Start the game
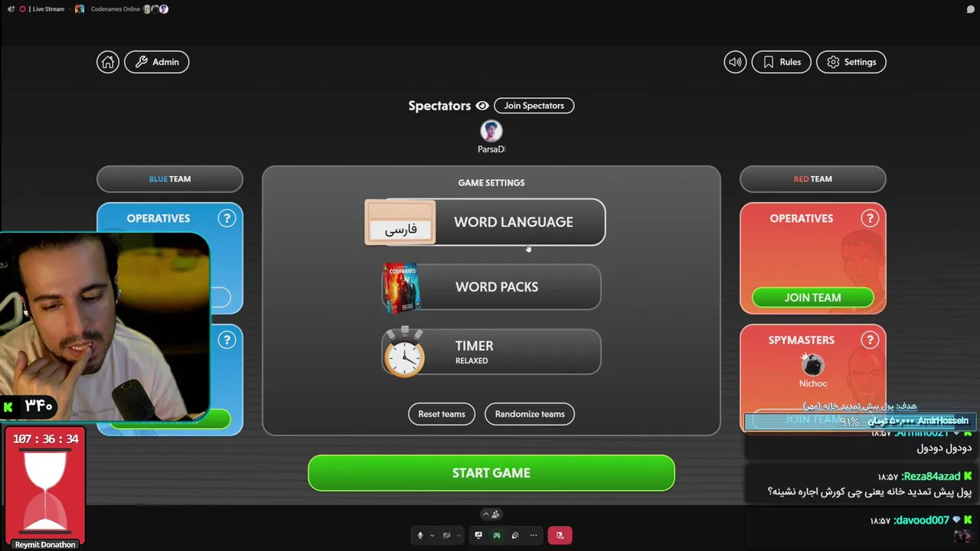 (492, 473)
